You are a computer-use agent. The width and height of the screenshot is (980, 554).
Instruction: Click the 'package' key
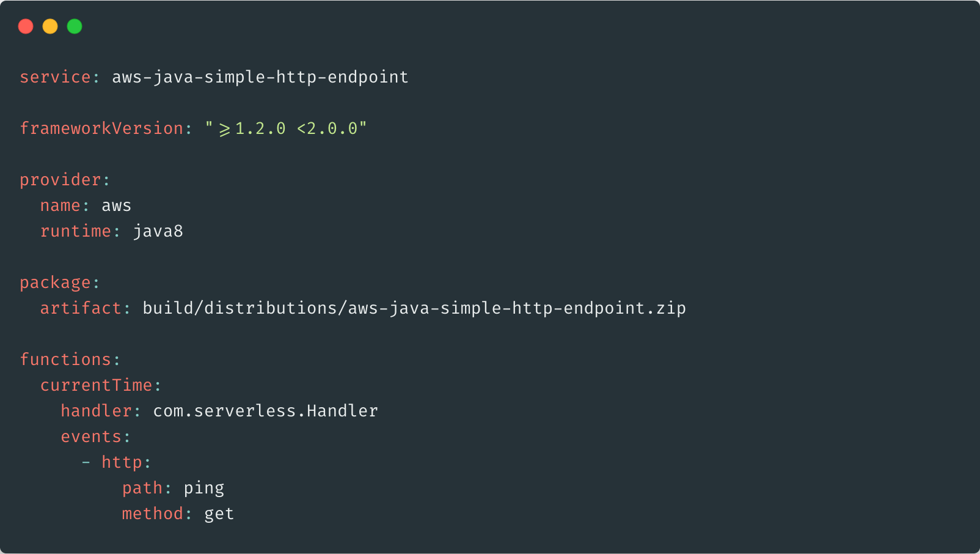click(x=55, y=283)
